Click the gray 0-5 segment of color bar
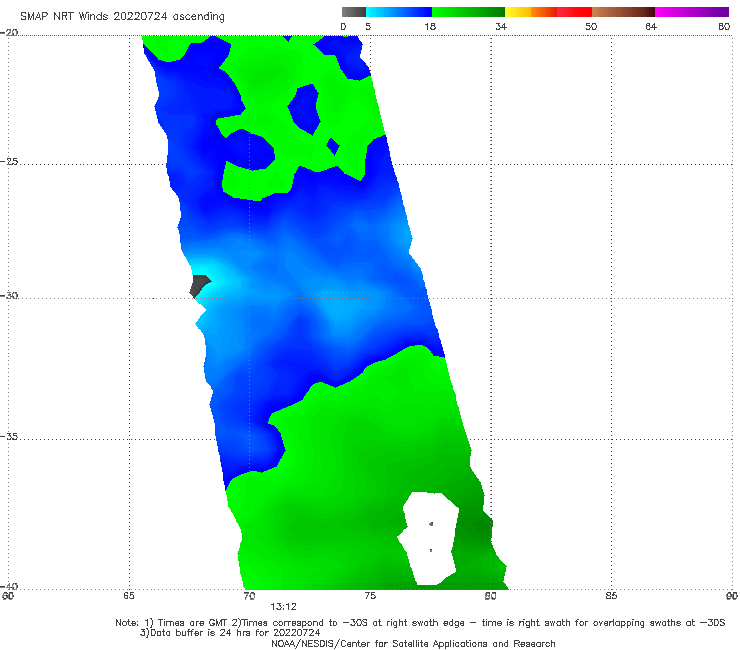 pyautogui.click(x=354, y=12)
